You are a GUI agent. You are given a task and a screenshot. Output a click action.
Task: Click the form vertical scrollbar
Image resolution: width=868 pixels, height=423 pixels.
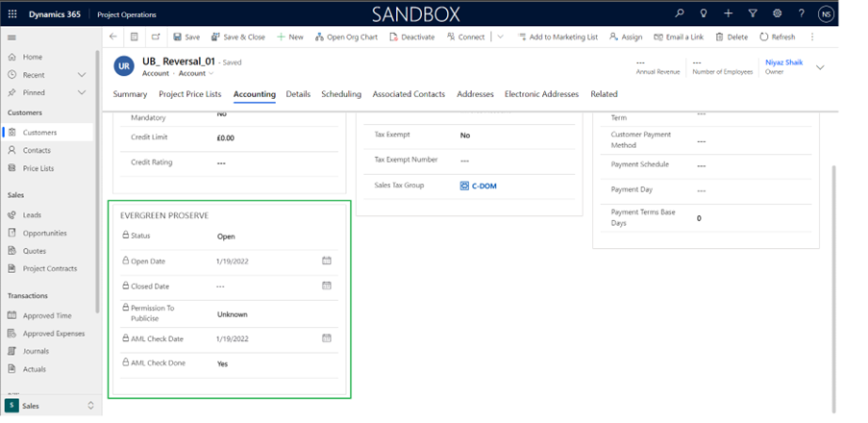coord(834,287)
